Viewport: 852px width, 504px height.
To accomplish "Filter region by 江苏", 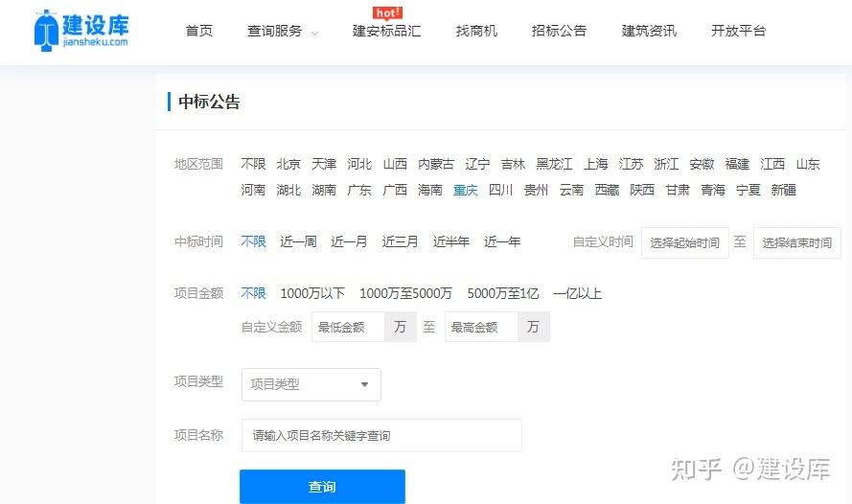I will point(631,164).
